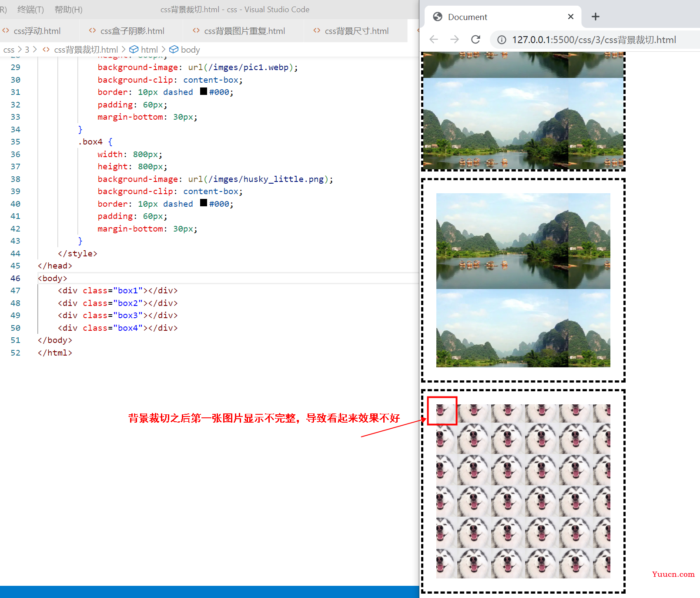Click line number 46 in gutter

[x=15, y=278]
